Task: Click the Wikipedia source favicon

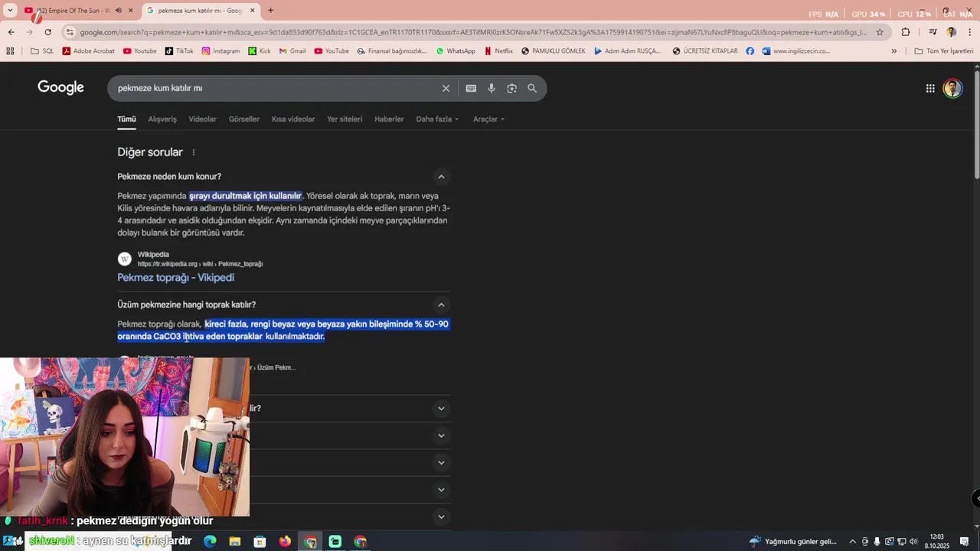Action: click(125, 259)
